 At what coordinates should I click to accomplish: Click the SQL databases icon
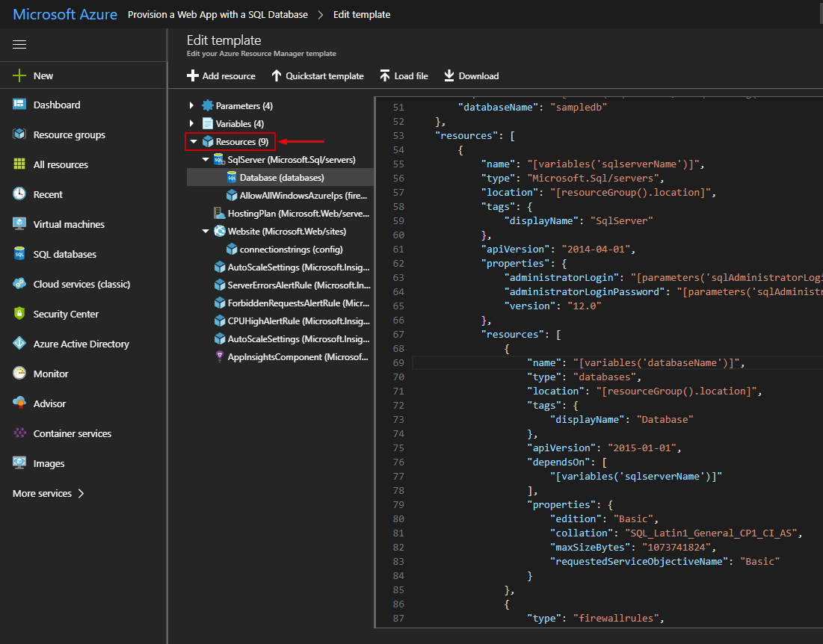tap(19, 254)
